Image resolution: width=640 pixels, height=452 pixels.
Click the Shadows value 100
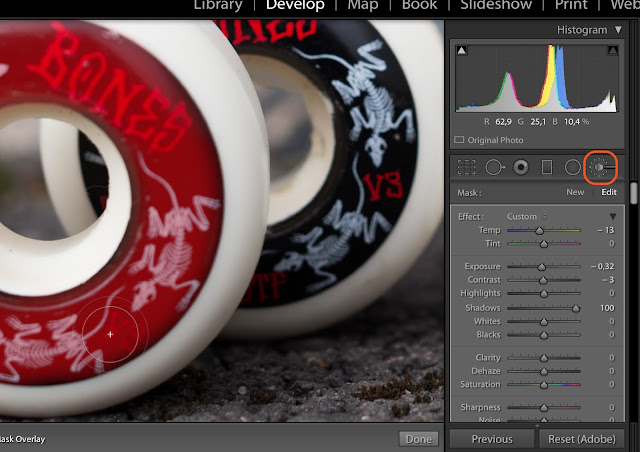coord(607,308)
